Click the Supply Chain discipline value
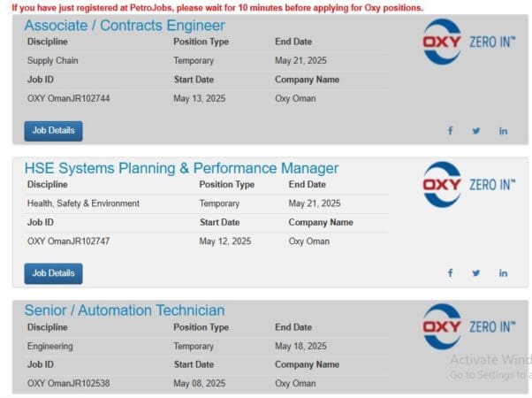This screenshot has height=398, width=532. click(53, 60)
